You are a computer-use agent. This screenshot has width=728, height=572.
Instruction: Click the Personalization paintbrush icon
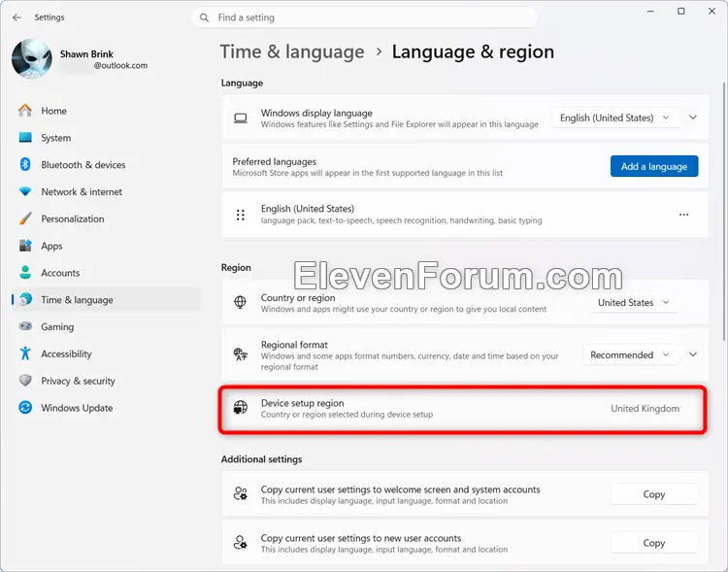(x=25, y=219)
